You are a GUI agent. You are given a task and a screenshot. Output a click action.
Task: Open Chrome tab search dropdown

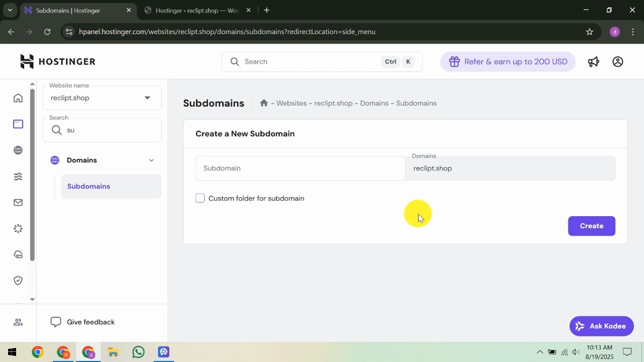click(x=10, y=10)
